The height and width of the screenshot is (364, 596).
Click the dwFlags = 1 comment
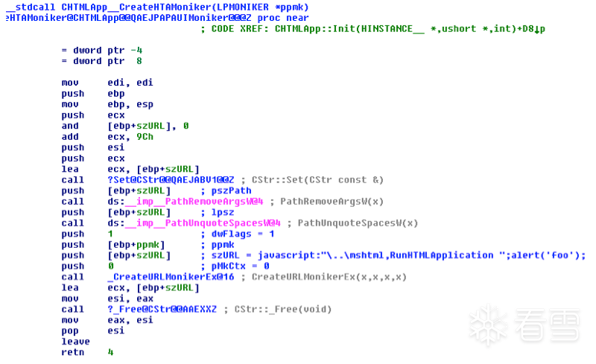coord(243,234)
